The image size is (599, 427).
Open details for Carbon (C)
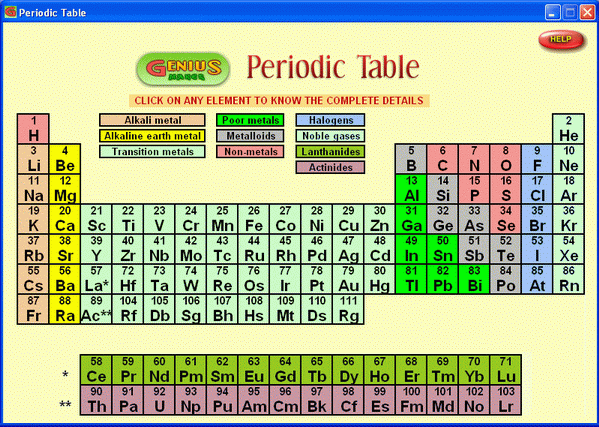coord(442,159)
